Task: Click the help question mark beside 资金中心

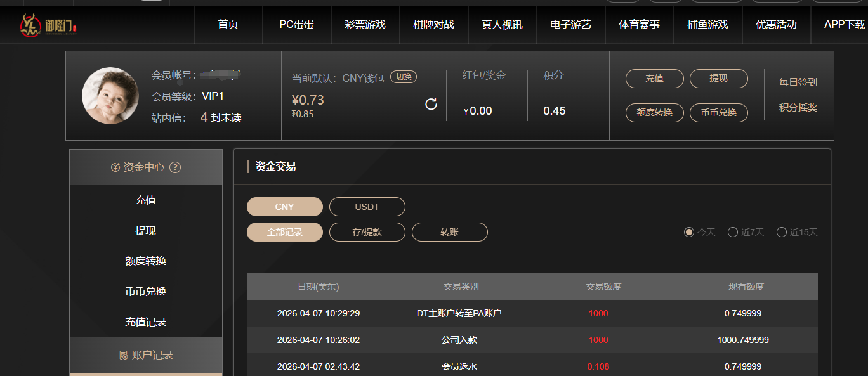Action: pos(176,167)
